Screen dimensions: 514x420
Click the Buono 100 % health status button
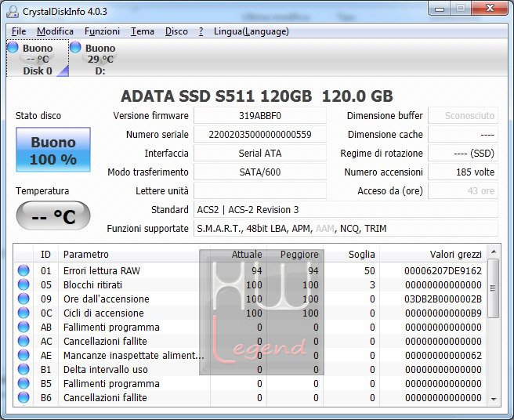coord(53,150)
